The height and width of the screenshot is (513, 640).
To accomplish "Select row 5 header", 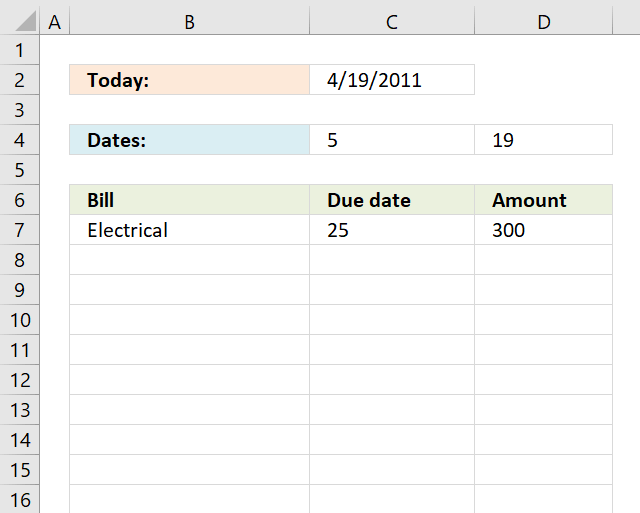I will 19,170.
